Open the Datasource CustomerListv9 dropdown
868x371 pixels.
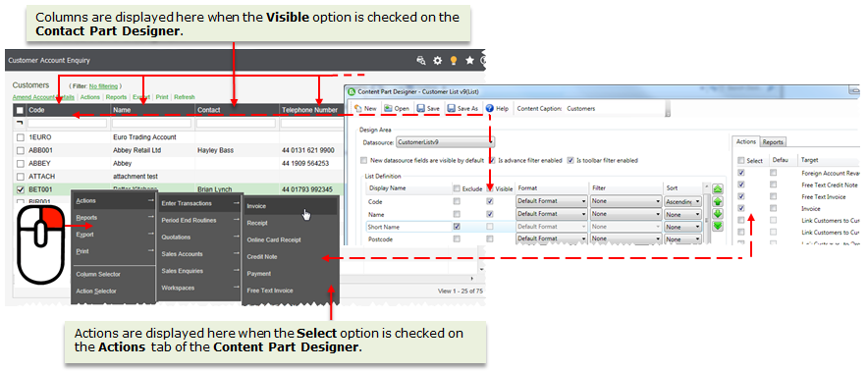pyautogui.click(x=445, y=142)
